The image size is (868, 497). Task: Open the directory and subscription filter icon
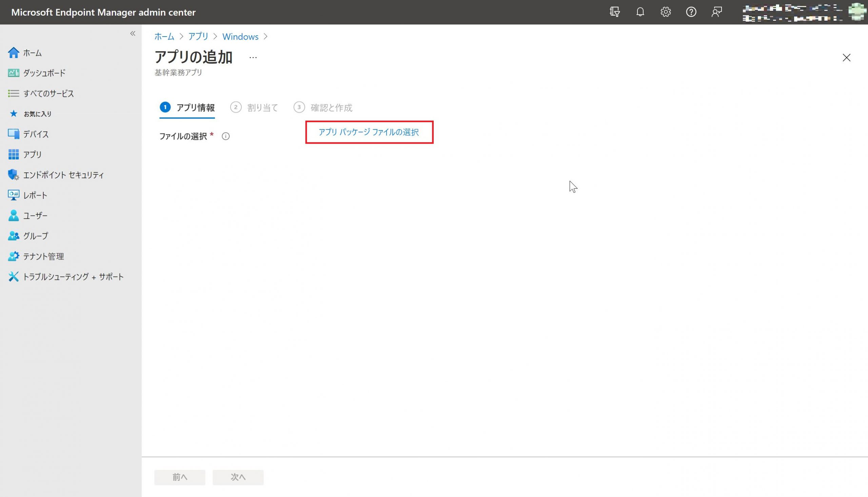tap(614, 12)
